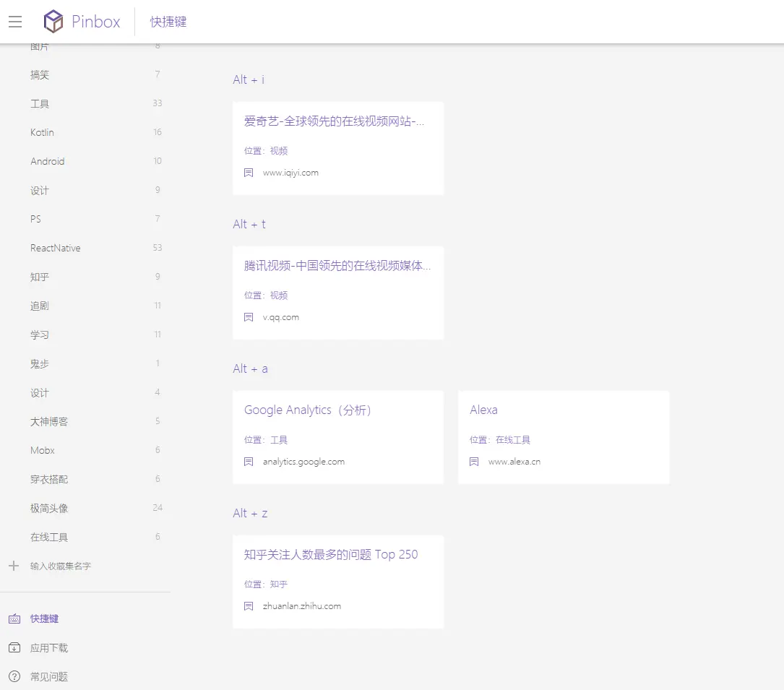Select the Kotlin collection in the sidebar
784x690 pixels.
[x=41, y=132]
